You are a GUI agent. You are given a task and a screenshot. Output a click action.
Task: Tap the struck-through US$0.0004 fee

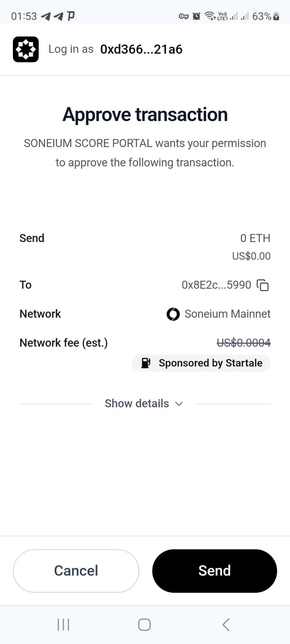[244, 343]
